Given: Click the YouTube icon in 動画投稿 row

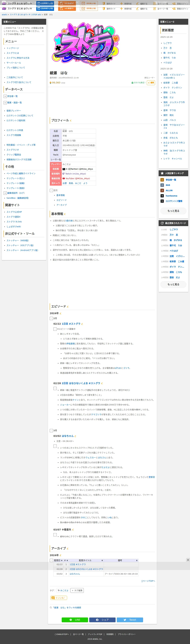Looking at the screenshot, I should [64, 178].
